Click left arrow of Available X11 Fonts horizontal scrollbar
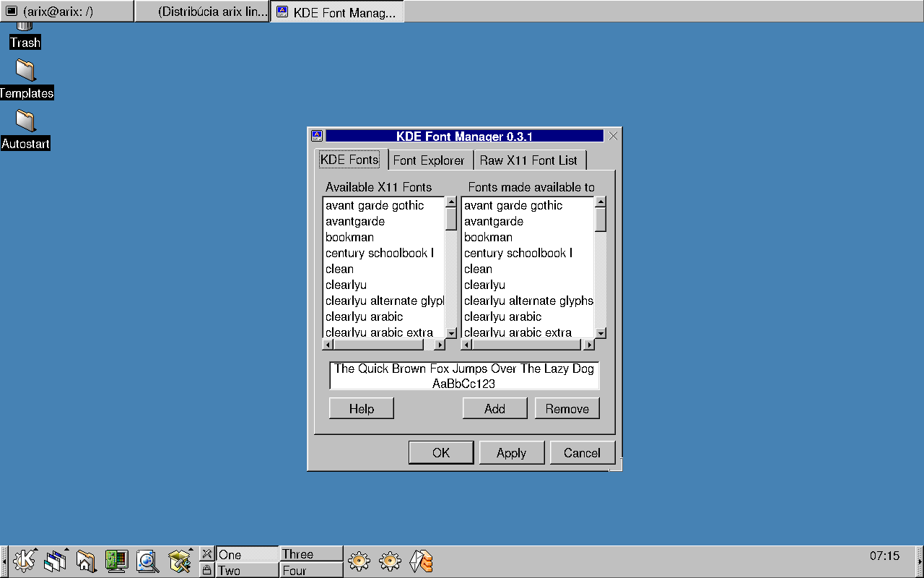This screenshot has width=924, height=578. coord(328,345)
